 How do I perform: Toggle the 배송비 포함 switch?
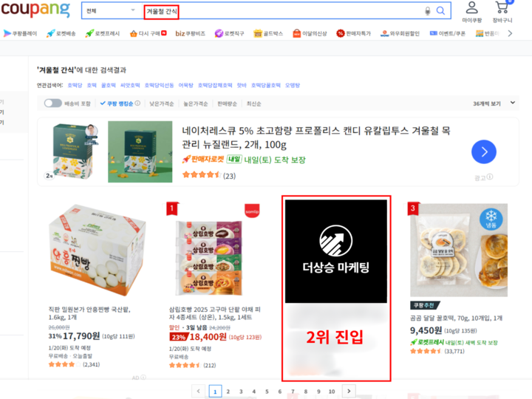pyautogui.click(x=53, y=103)
